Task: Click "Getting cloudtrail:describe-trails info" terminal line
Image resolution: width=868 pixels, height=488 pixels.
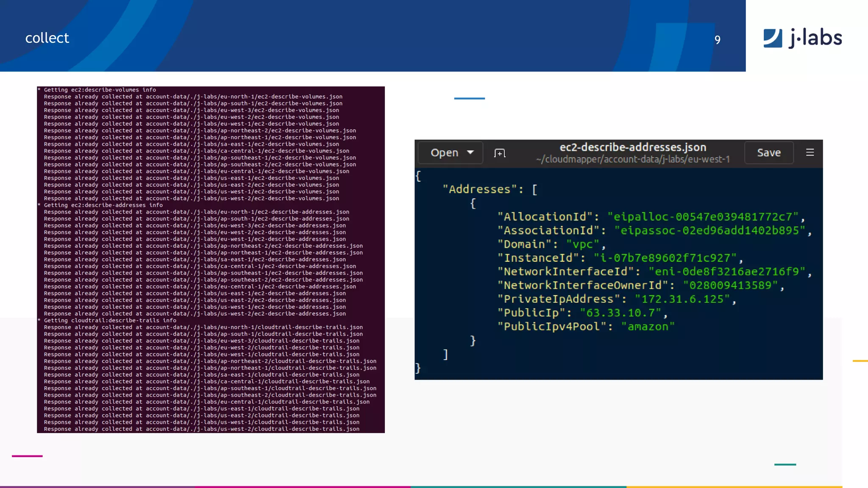Action: click(110, 320)
